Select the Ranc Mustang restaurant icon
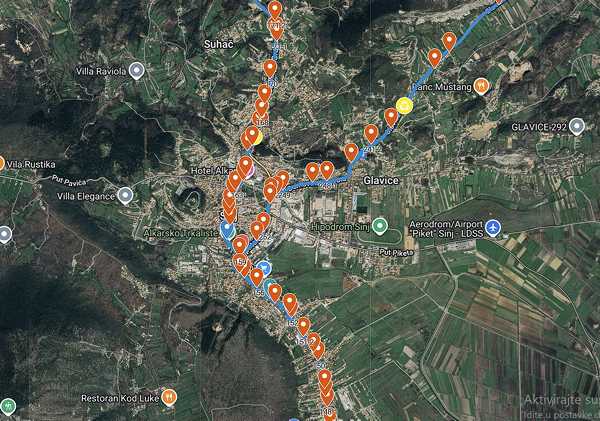The height and width of the screenshot is (421, 600). [x=481, y=86]
